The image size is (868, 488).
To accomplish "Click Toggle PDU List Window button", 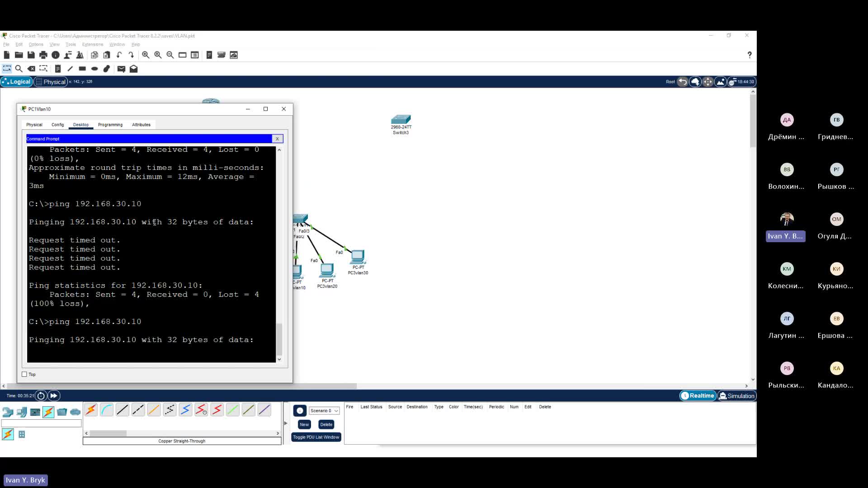I will [x=316, y=437].
